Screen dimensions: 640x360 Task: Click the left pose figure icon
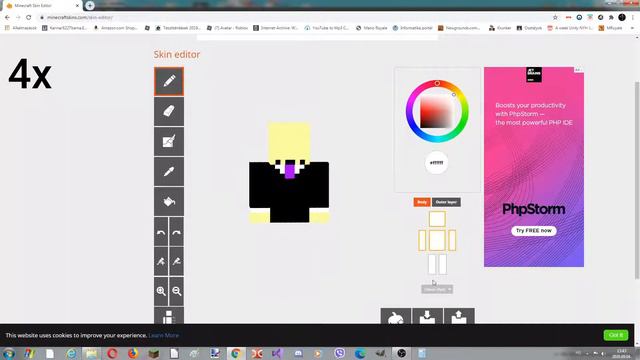(161, 261)
